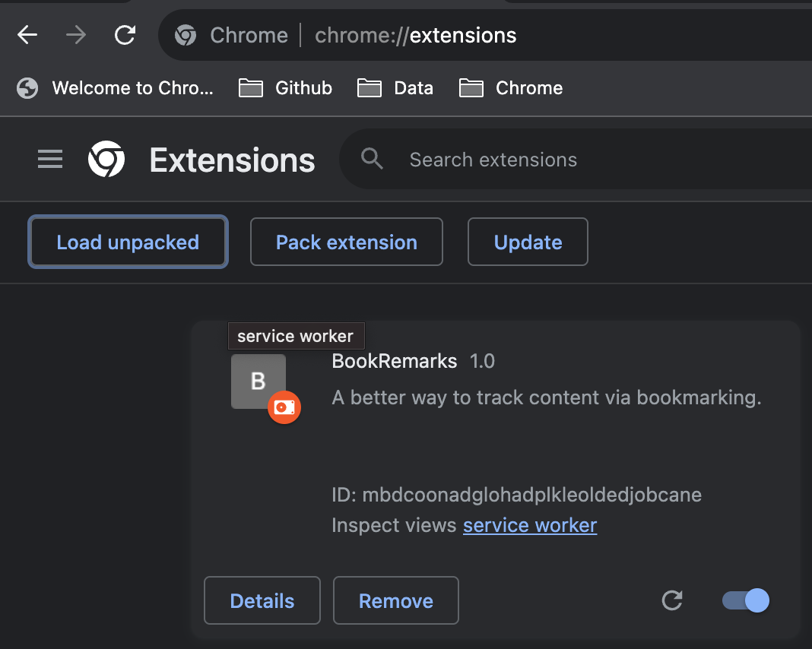Open the Data bookmarks folder
The height and width of the screenshot is (649, 812).
click(x=395, y=88)
